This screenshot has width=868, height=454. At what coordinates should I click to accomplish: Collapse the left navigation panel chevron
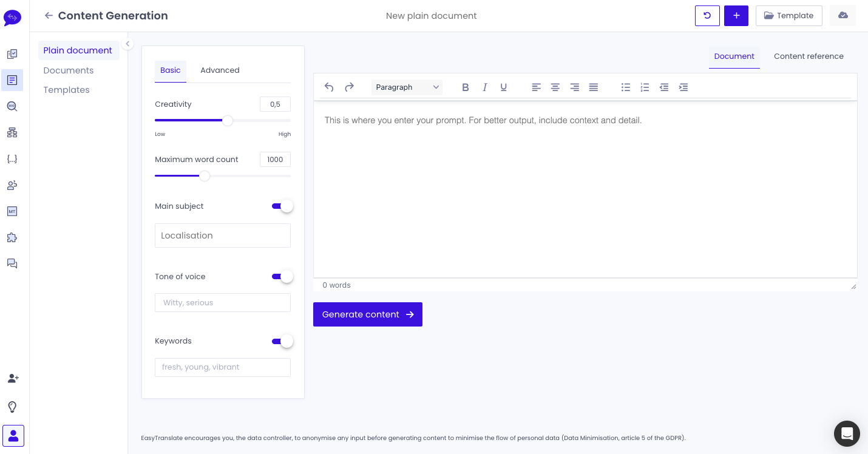coord(127,44)
